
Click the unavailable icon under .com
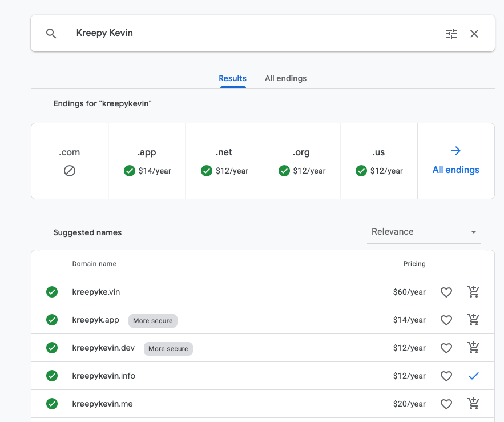click(x=70, y=171)
